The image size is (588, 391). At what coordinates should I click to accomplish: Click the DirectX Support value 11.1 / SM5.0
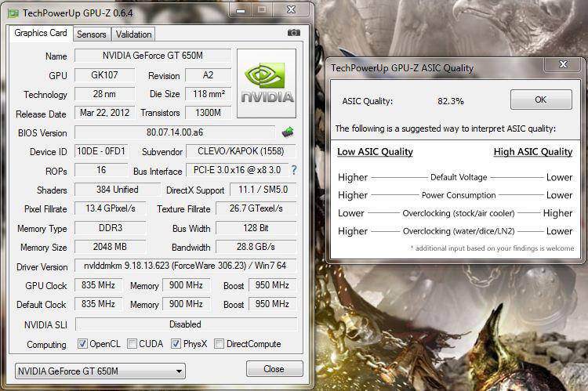point(263,190)
